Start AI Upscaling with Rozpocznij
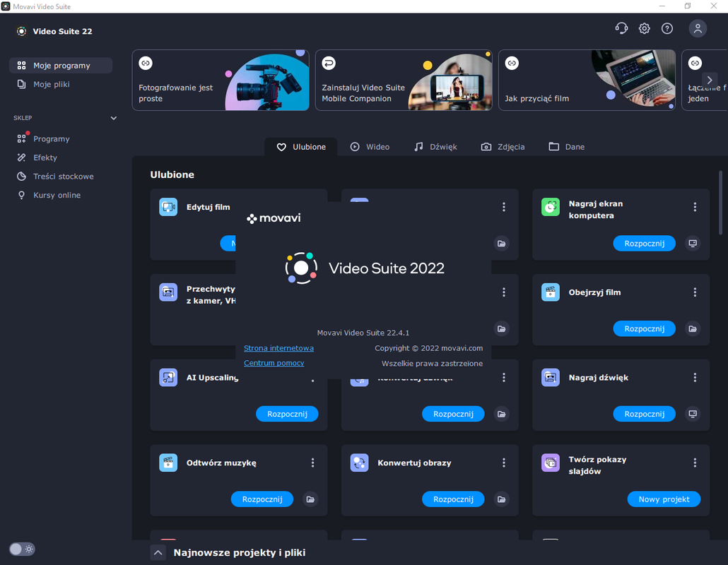The height and width of the screenshot is (565, 728). tap(287, 414)
